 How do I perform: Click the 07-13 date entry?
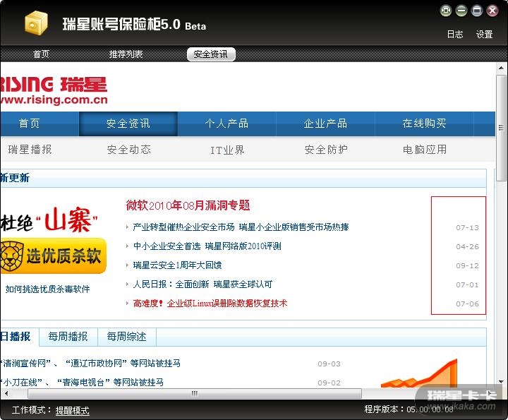(x=467, y=227)
